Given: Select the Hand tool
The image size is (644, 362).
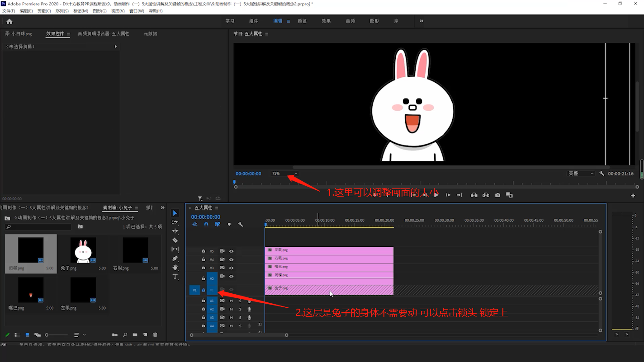Looking at the screenshot, I should pos(175,268).
